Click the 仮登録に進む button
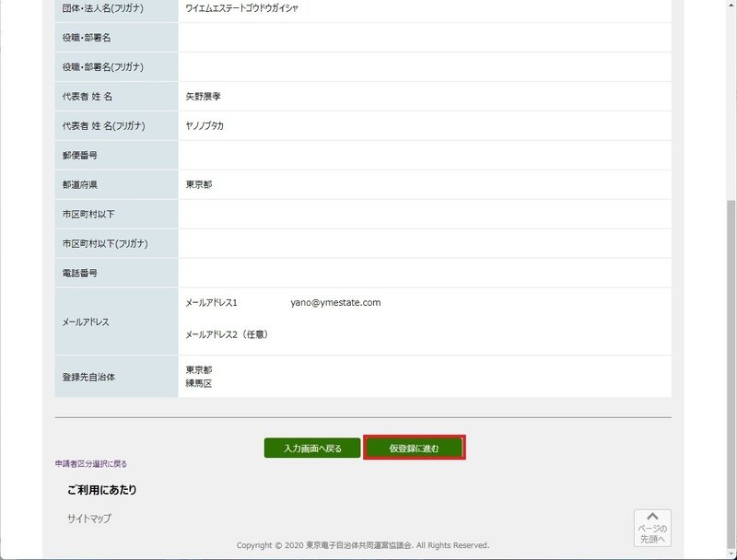The width and height of the screenshot is (737, 560). tap(414, 448)
